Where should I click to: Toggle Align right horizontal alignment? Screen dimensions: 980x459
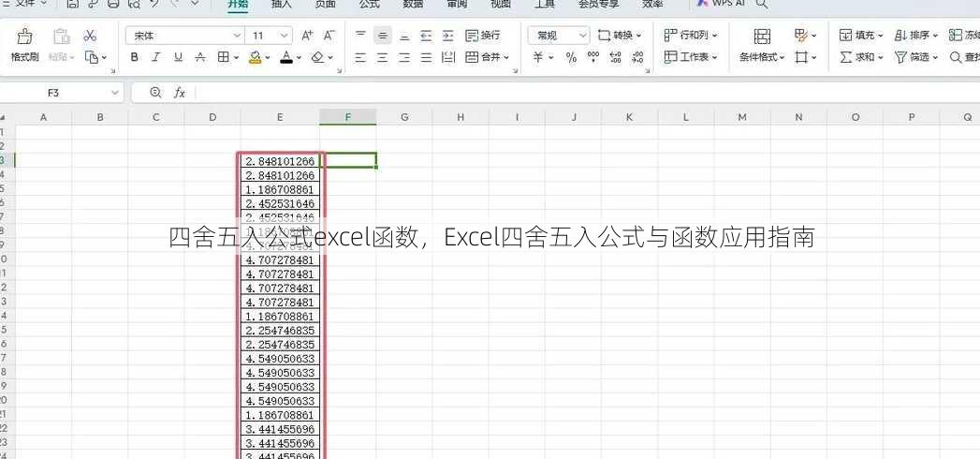pyautogui.click(x=404, y=57)
